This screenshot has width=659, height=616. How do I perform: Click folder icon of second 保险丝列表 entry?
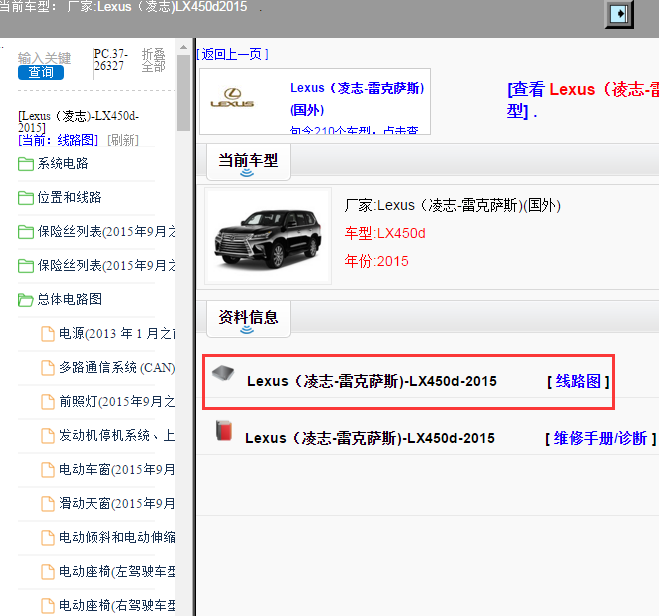[x=26, y=266]
